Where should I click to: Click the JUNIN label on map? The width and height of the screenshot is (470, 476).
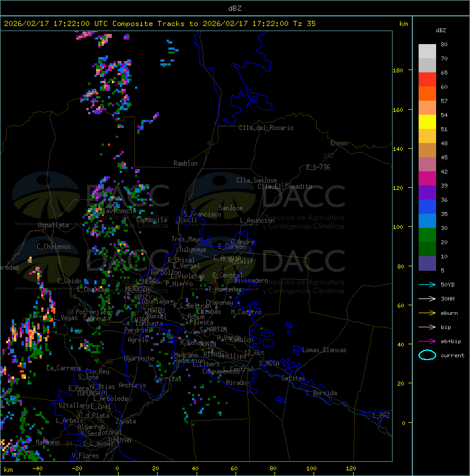207,344
